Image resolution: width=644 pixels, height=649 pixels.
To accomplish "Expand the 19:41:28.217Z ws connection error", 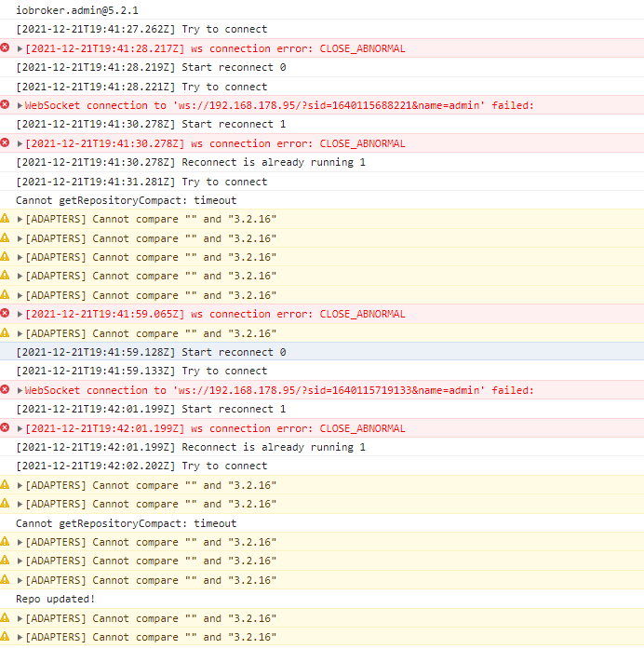I will 20,48.
